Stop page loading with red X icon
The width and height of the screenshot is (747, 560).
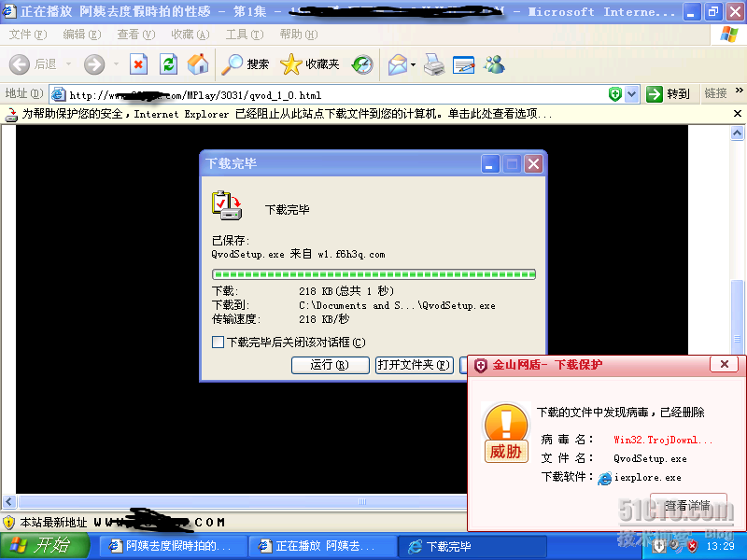pos(138,64)
